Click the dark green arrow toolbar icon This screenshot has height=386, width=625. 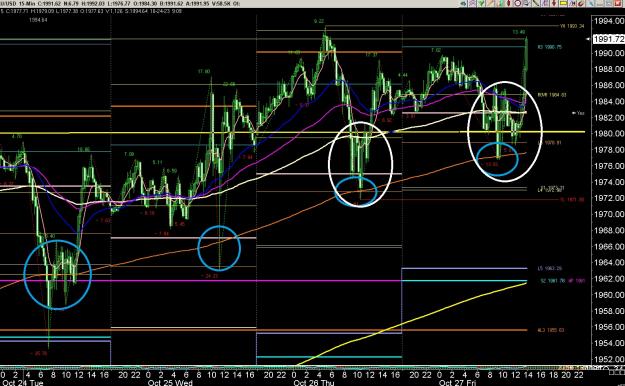point(464,4)
